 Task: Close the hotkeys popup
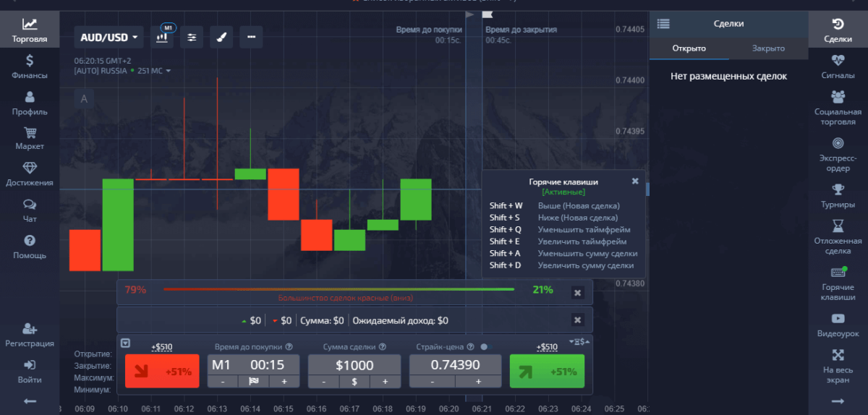(635, 181)
